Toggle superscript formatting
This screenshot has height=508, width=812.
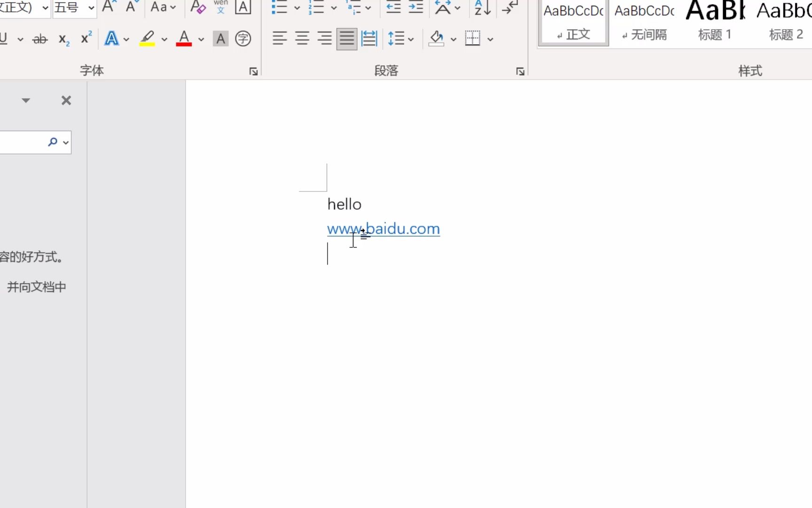point(86,38)
